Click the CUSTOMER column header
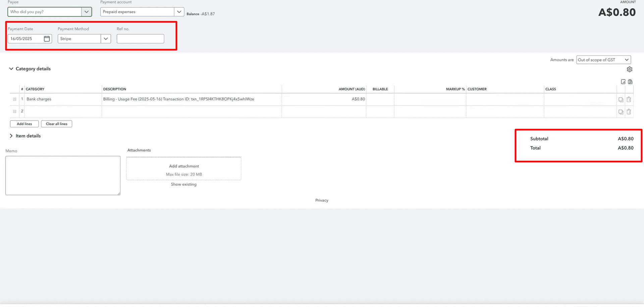644x307 pixels. click(477, 89)
